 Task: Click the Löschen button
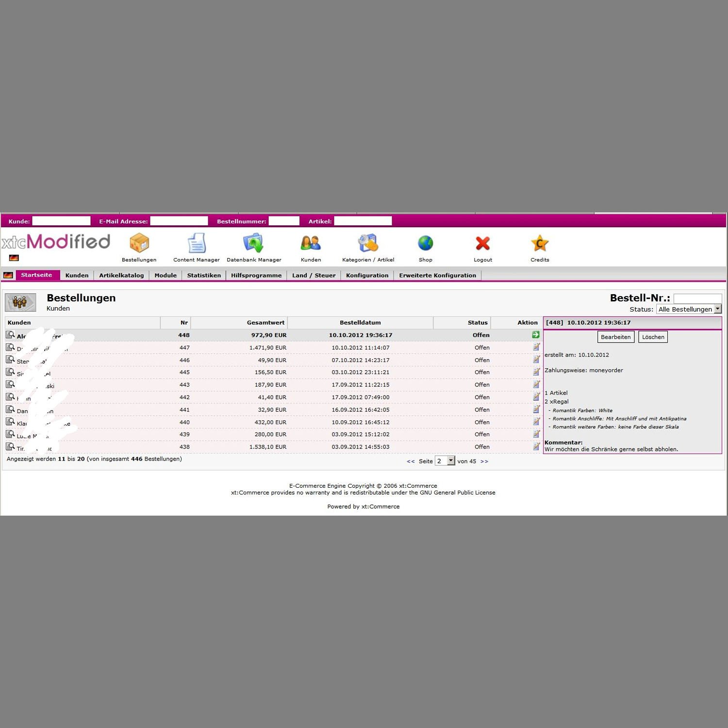(653, 337)
